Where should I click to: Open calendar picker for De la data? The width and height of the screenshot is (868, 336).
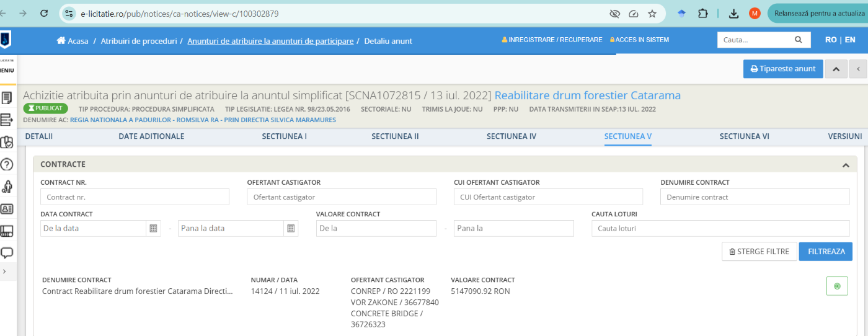pos(153,228)
